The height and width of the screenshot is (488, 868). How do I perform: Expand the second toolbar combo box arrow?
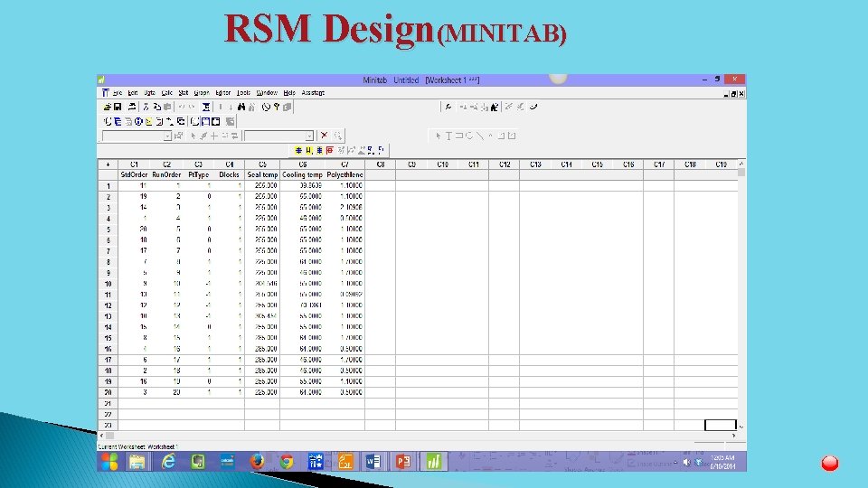[x=309, y=136]
